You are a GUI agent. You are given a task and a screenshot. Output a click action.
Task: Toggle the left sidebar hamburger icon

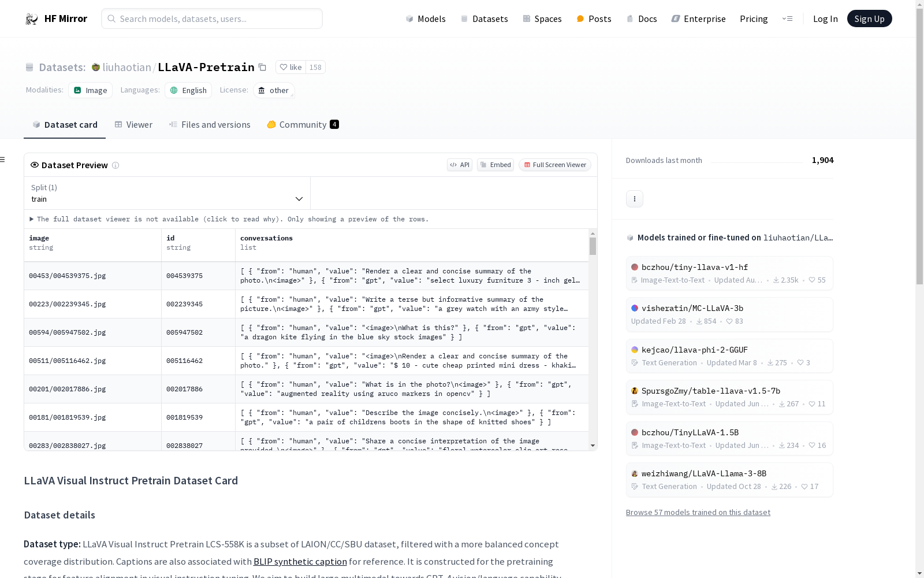(x=3, y=160)
